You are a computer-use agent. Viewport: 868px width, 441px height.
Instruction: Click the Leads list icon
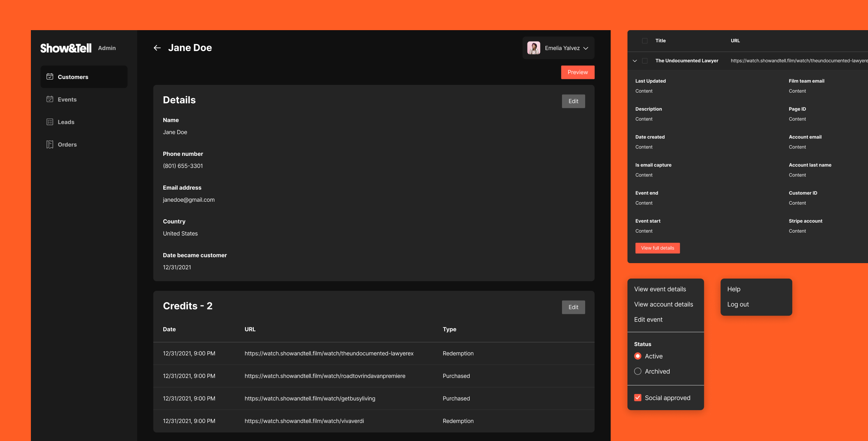pos(50,122)
